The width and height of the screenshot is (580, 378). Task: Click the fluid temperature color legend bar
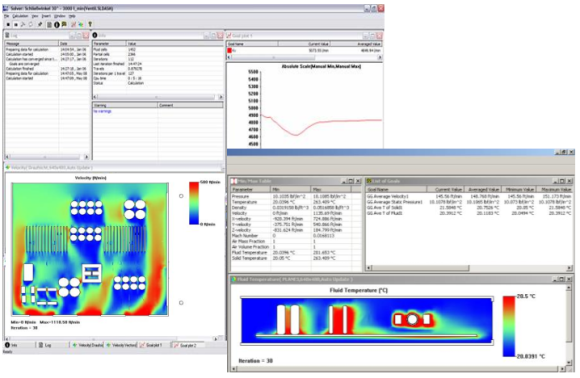coord(509,326)
